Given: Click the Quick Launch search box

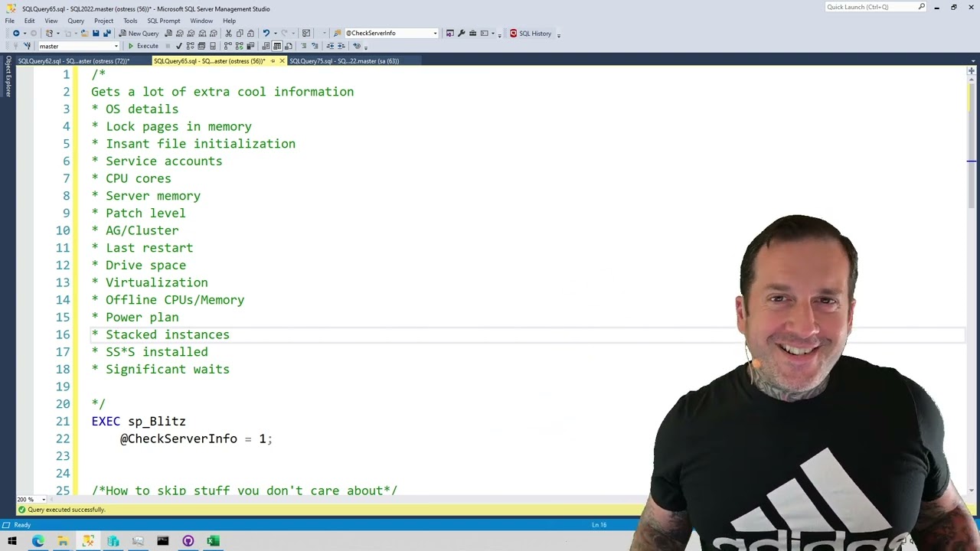Looking at the screenshot, I should (876, 7).
